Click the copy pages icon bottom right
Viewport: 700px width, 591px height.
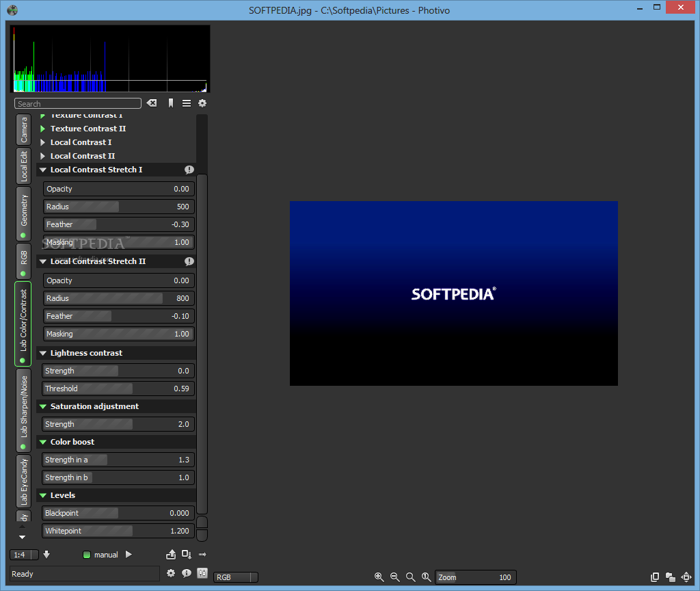pyautogui.click(x=655, y=577)
